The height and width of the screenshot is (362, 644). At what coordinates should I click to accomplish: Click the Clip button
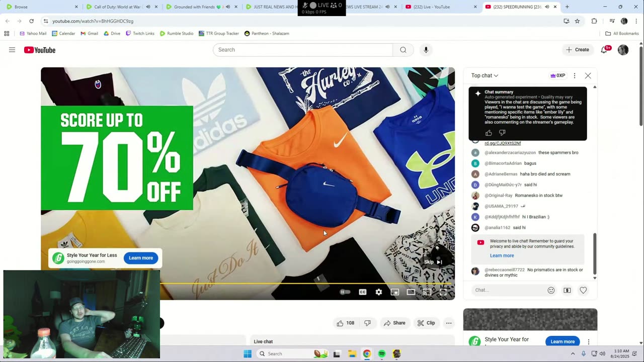[426, 323]
